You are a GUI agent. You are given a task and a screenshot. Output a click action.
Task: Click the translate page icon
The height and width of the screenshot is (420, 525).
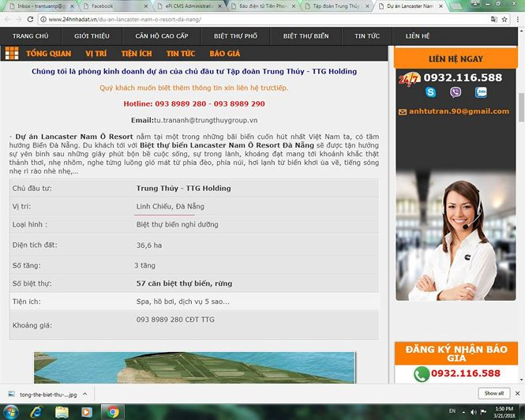494,20
